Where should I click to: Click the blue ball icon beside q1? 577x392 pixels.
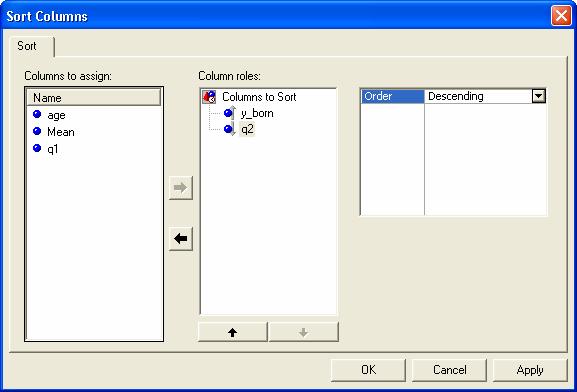tap(37, 148)
